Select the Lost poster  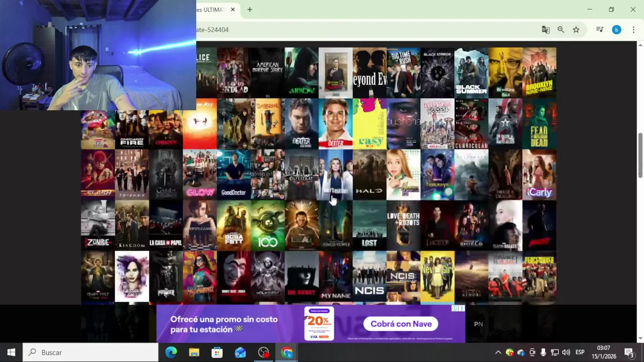(x=369, y=225)
